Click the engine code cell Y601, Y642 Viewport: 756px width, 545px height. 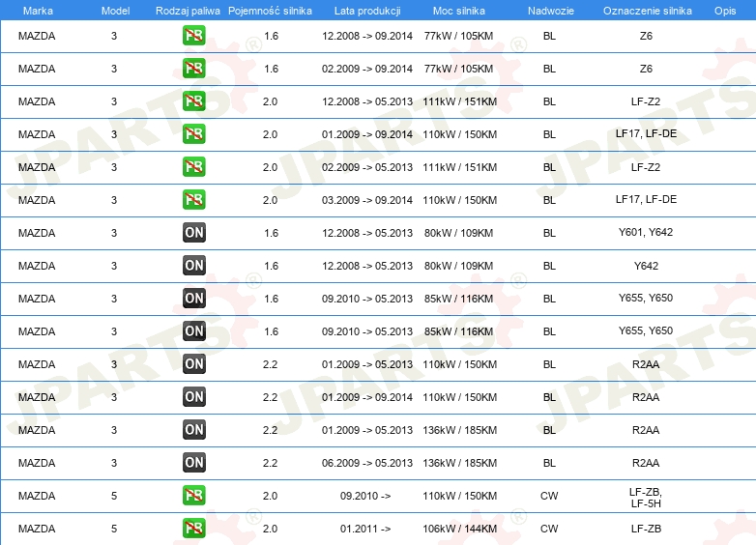click(x=646, y=232)
